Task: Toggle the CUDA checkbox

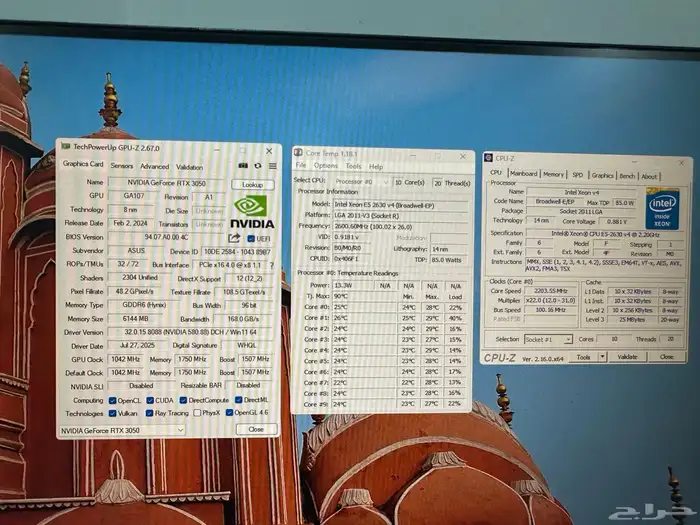Action: (x=150, y=400)
